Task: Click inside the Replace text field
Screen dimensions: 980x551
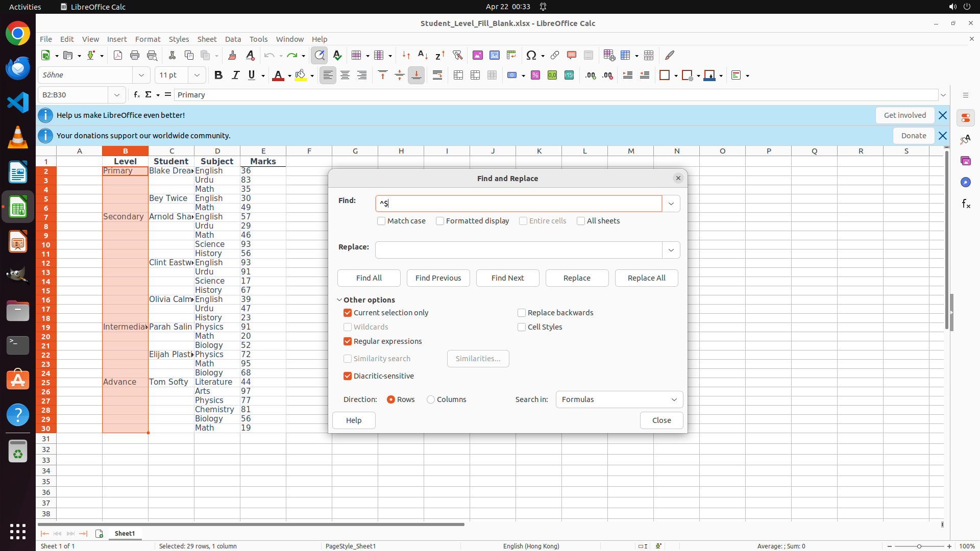Action: 519,250
